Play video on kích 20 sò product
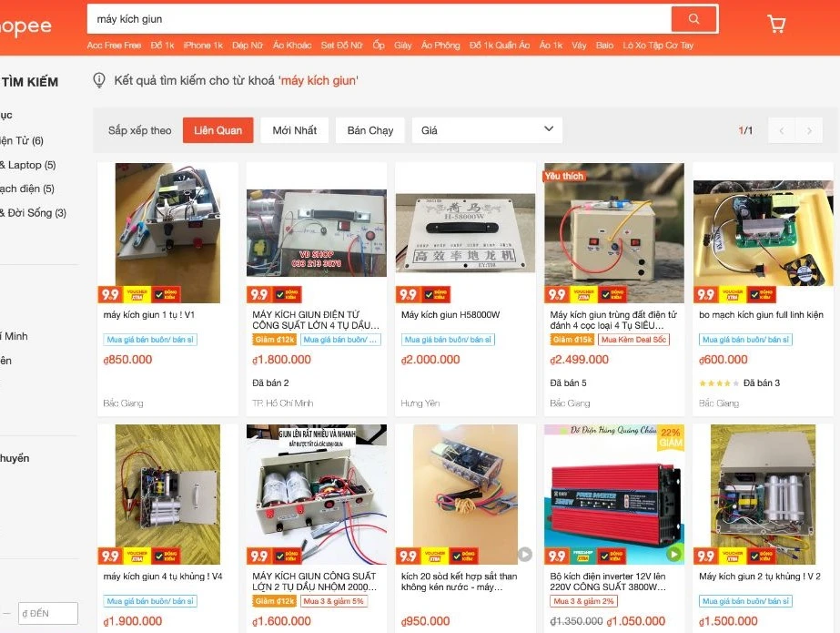840x633 pixels. pos(524,554)
